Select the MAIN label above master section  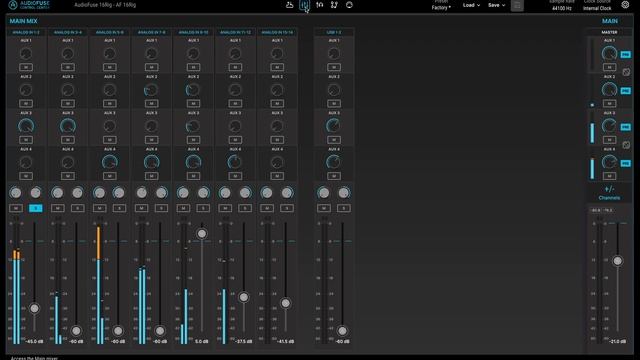[x=609, y=21]
